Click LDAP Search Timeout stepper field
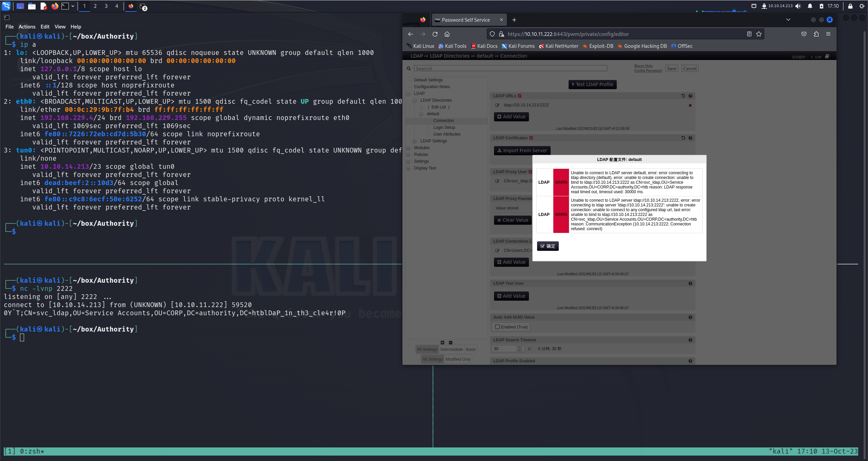 pos(508,349)
